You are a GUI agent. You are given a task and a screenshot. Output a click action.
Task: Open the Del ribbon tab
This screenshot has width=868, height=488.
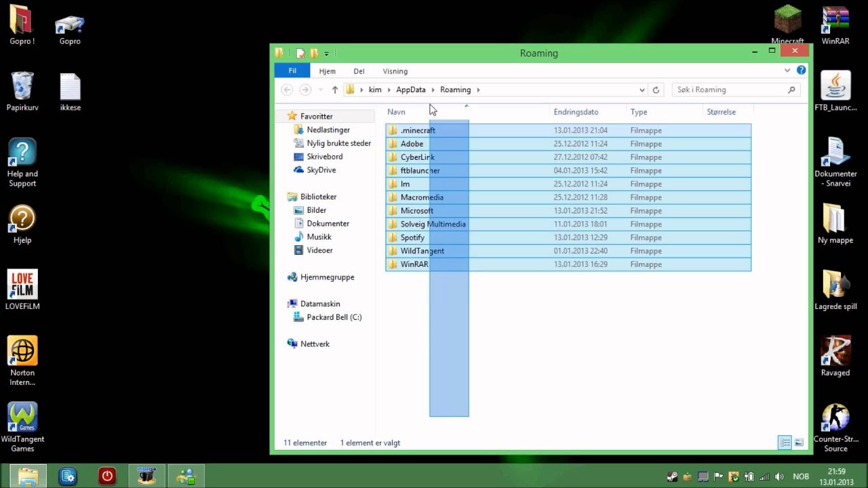(x=359, y=71)
